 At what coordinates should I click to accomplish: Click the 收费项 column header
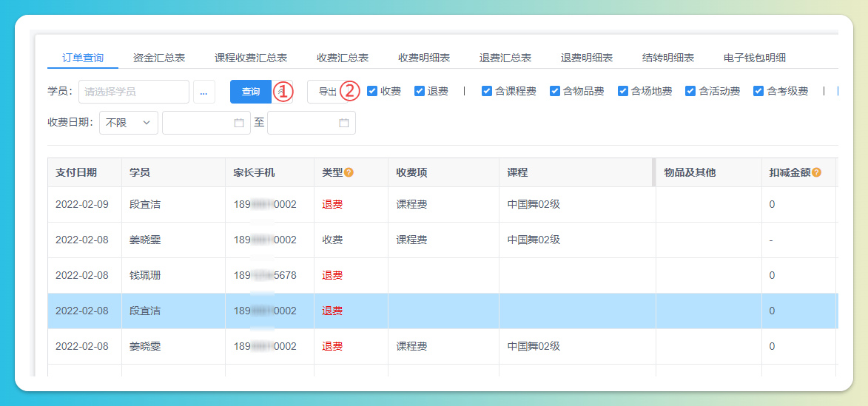443,172
